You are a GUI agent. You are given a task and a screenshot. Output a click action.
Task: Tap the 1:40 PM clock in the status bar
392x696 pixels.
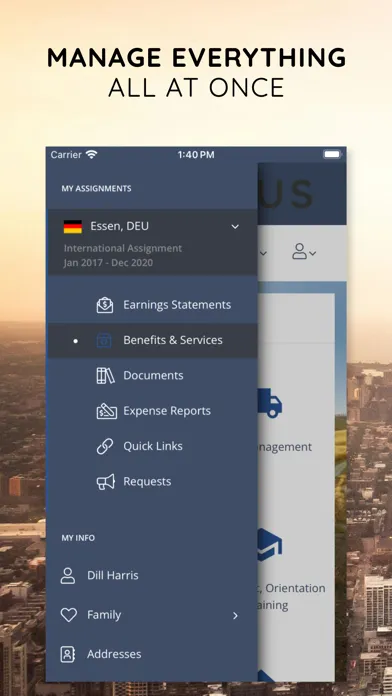(196, 155)
